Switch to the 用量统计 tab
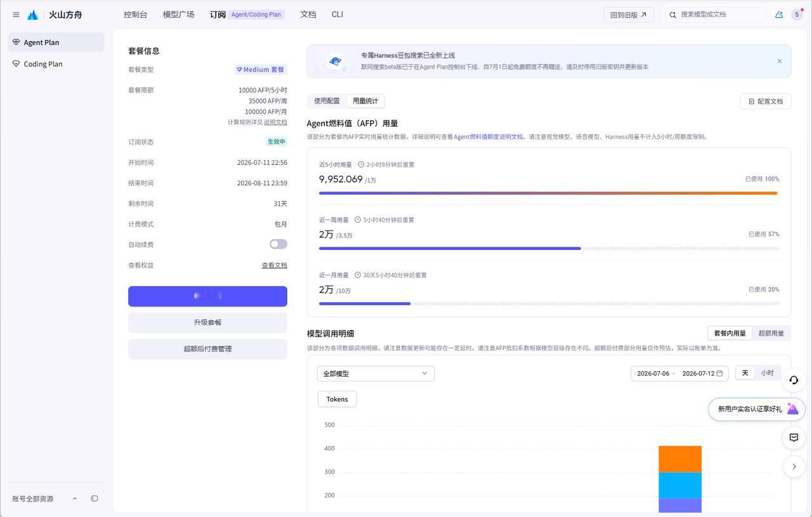This screenshot has width=812, height=517. click(x=365, y=101)
